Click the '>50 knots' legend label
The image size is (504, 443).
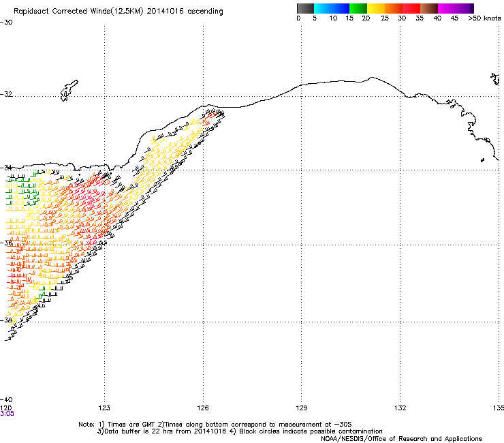(x=484, y=18)
